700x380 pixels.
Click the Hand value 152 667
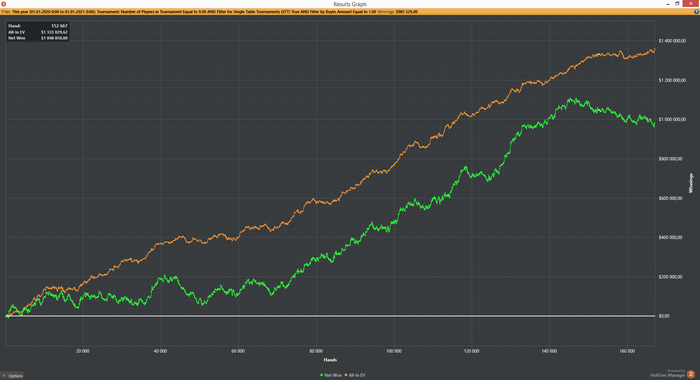[59, 26]
